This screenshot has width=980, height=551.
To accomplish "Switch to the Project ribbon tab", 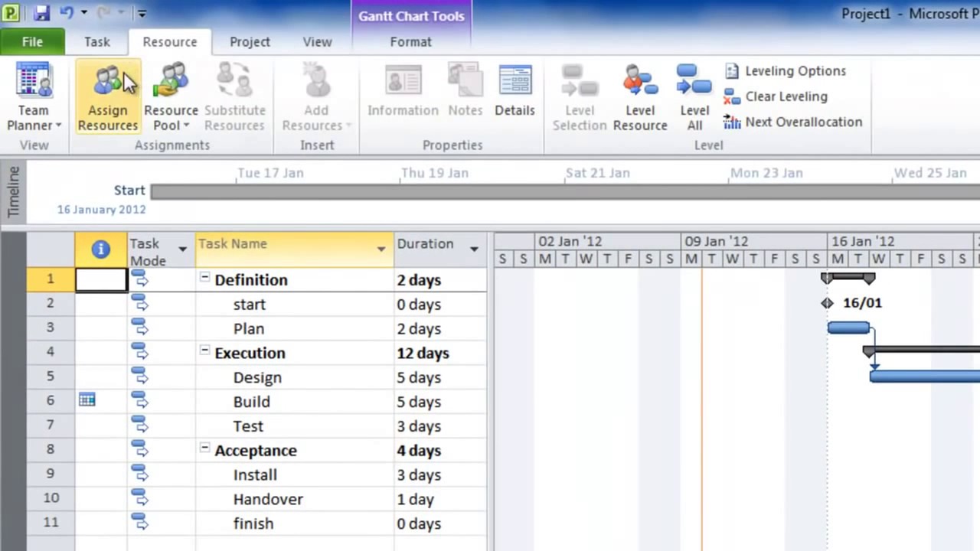I will [250, 42].
